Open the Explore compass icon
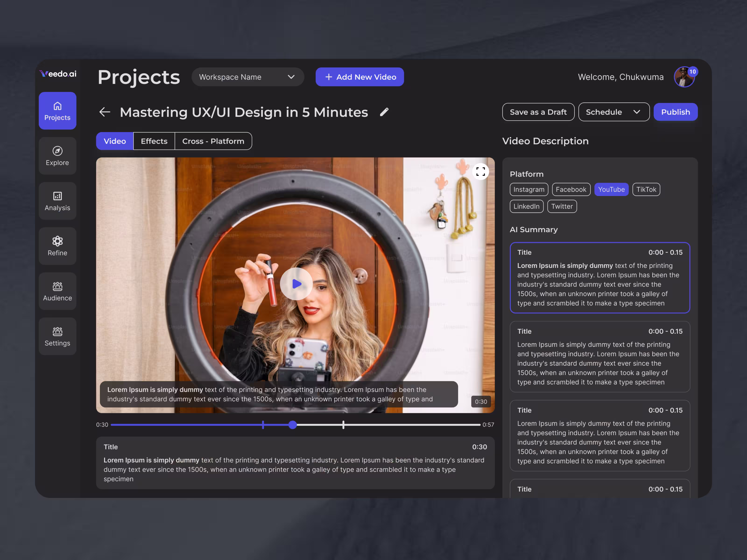 pos(57,151)
